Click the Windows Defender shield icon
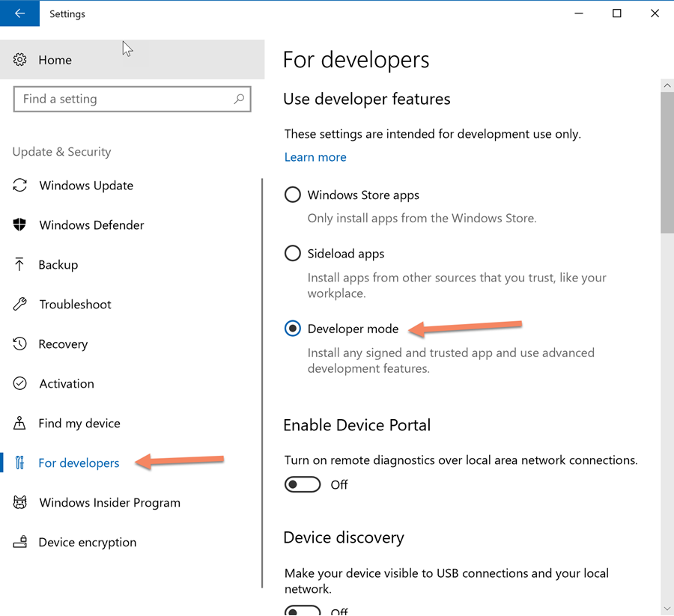Screen dimensions: 674x616 coord(20,225)
